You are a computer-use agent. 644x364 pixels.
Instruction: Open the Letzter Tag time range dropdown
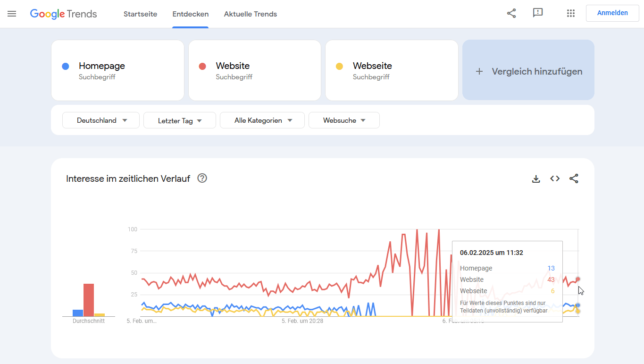180,120
